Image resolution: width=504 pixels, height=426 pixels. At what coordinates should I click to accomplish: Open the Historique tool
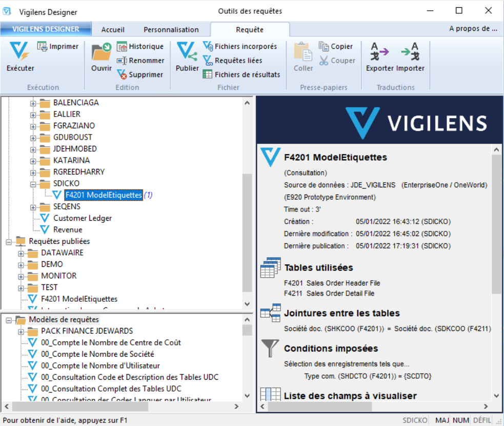[x=139, y=47]
